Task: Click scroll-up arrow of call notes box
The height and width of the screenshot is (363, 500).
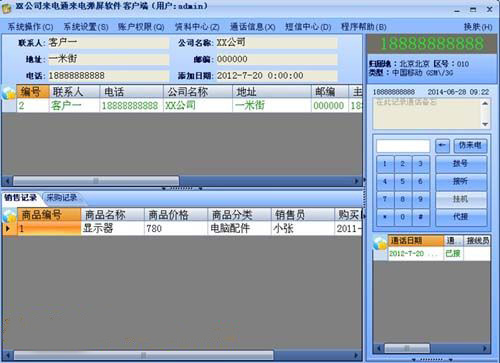Action: [485, 103]
